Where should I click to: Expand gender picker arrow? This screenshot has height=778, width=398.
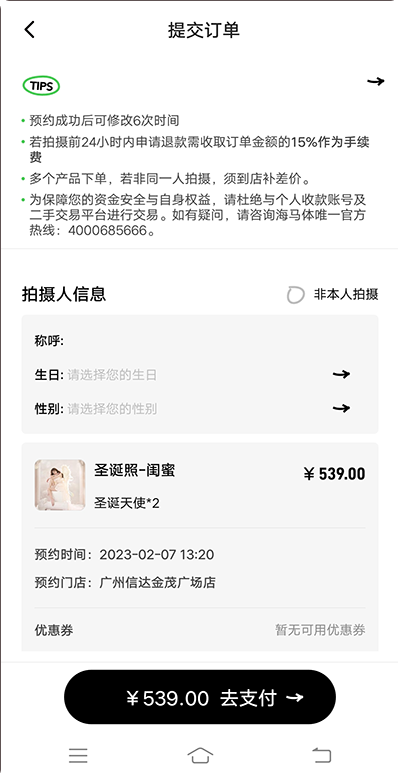click(x=341, y=408)
